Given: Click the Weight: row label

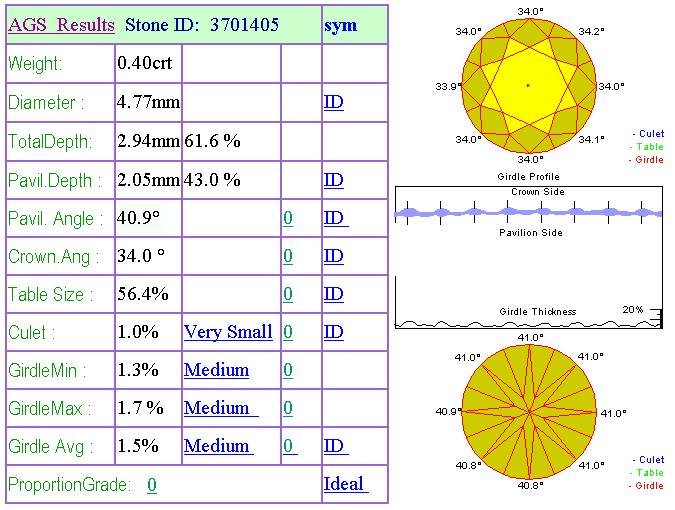Looking at the screenshot, I should click(35, 64).
